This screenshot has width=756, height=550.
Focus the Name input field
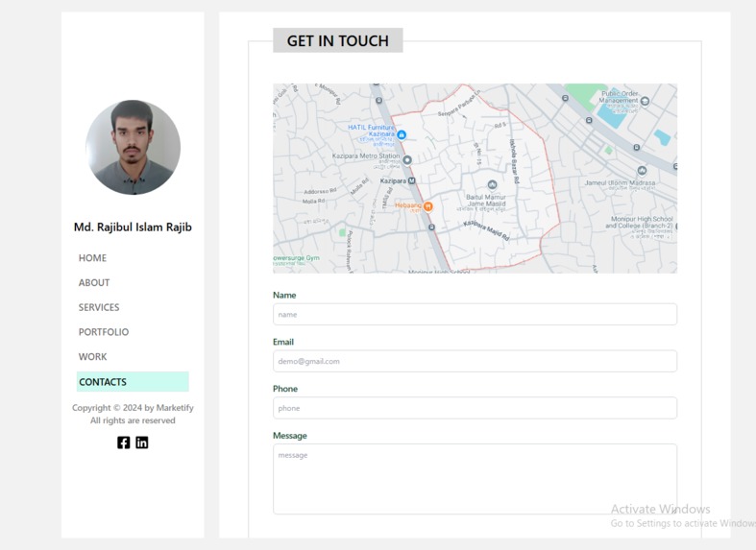tap(475, 314)
